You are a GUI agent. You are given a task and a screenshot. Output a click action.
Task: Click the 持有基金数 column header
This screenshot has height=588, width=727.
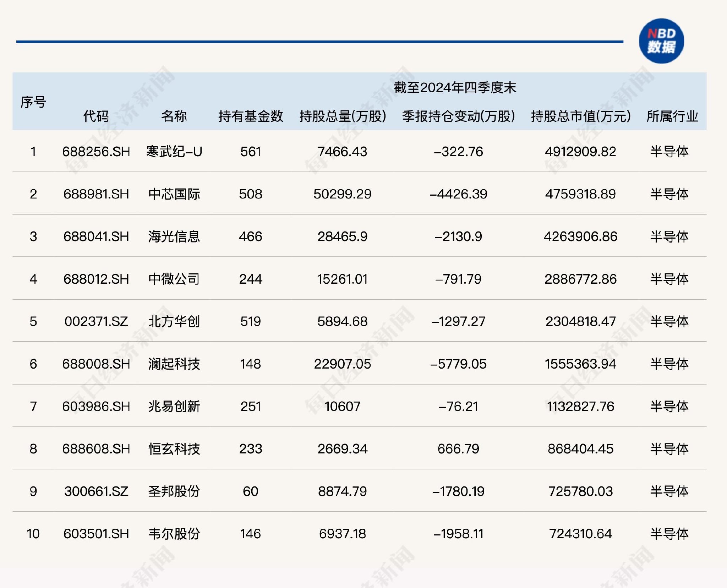pyautogui.click(x=250, y=116)
